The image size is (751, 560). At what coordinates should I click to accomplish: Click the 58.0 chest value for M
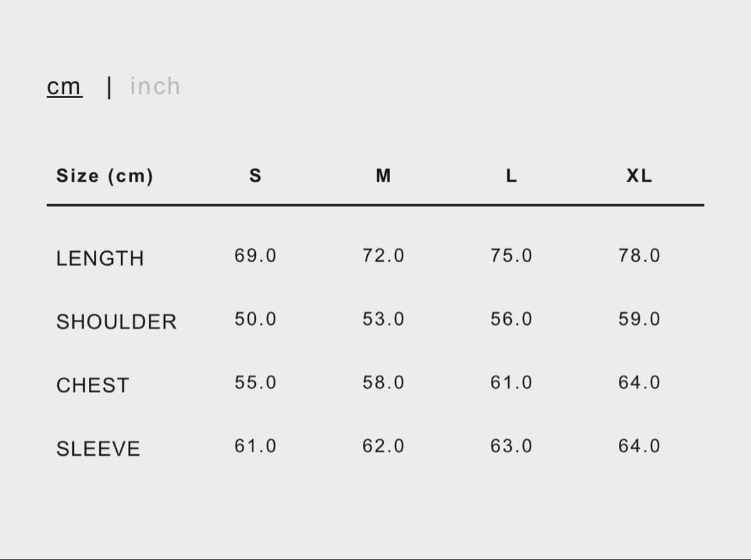pyautogui.click(x=383, y=383)
